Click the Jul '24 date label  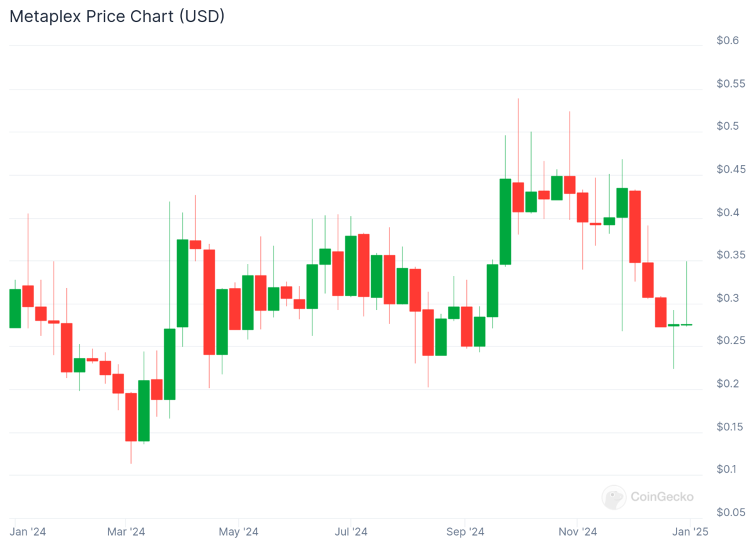tap(351, 532)
